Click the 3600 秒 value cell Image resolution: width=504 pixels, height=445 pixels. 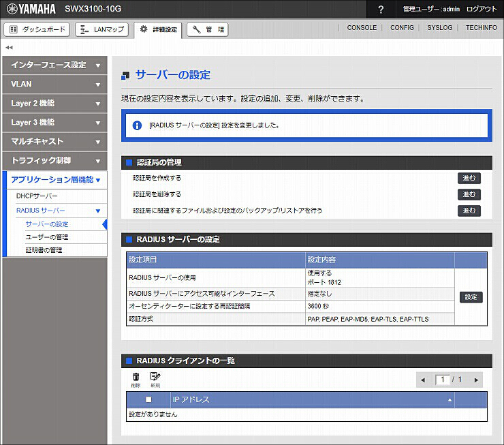[x=379, y=306]
